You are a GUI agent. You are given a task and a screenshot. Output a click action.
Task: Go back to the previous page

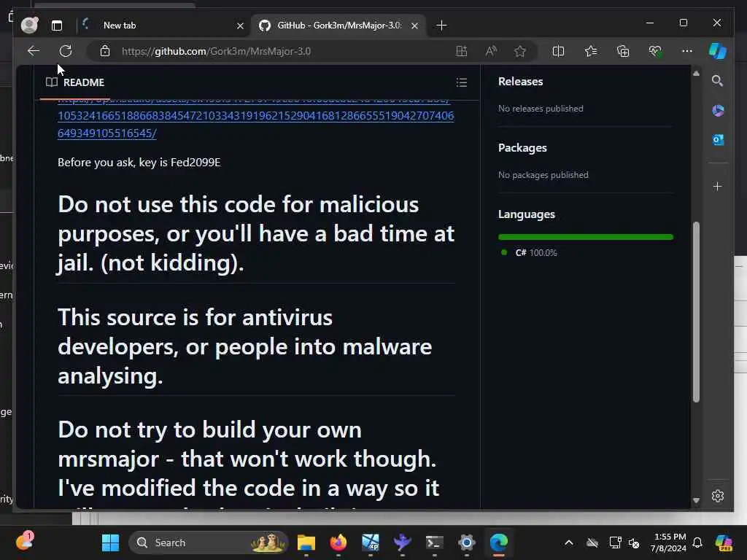[34, 51]
